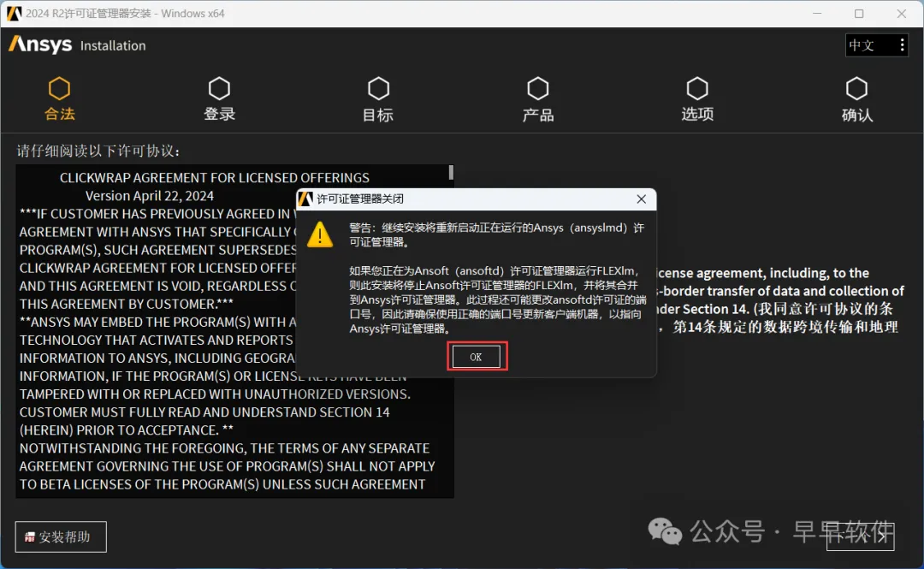The height and width of the screenshot is (569, 924).
Task: Open the three-dot options menu
Action: point(903,45)
